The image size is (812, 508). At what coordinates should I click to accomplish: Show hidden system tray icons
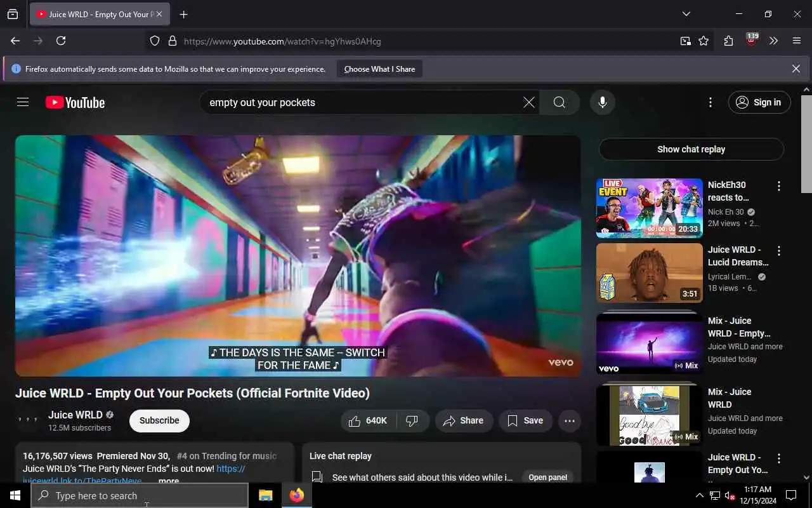[x=699, y=495]
